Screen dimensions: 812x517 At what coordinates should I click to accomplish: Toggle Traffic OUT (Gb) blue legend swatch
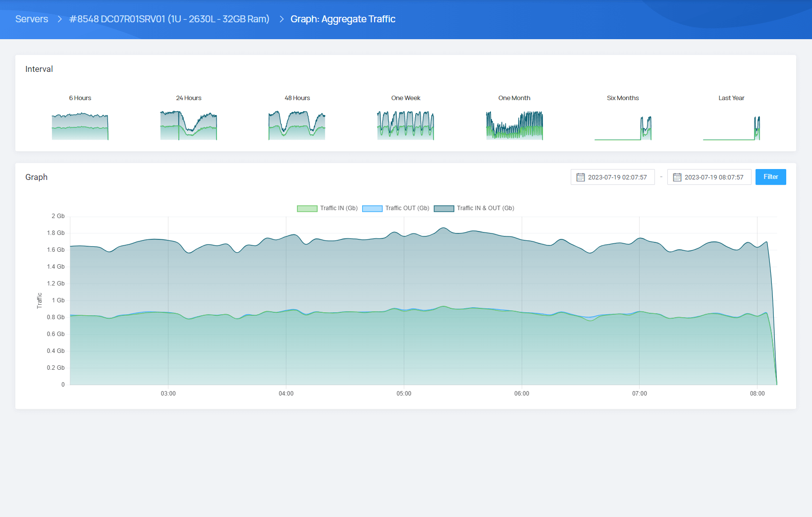pos(373,209)
